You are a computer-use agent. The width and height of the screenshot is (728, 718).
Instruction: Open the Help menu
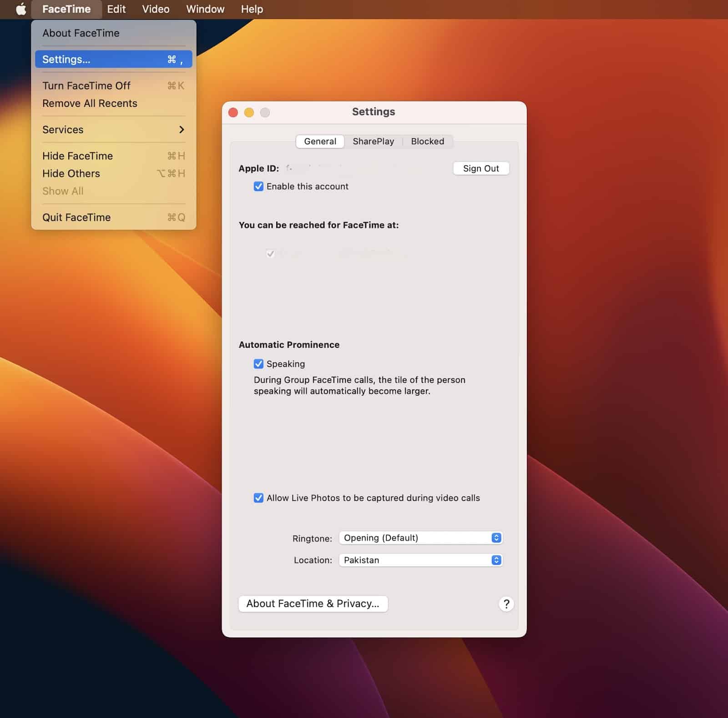pyautogui.click(x=252, y=9)
